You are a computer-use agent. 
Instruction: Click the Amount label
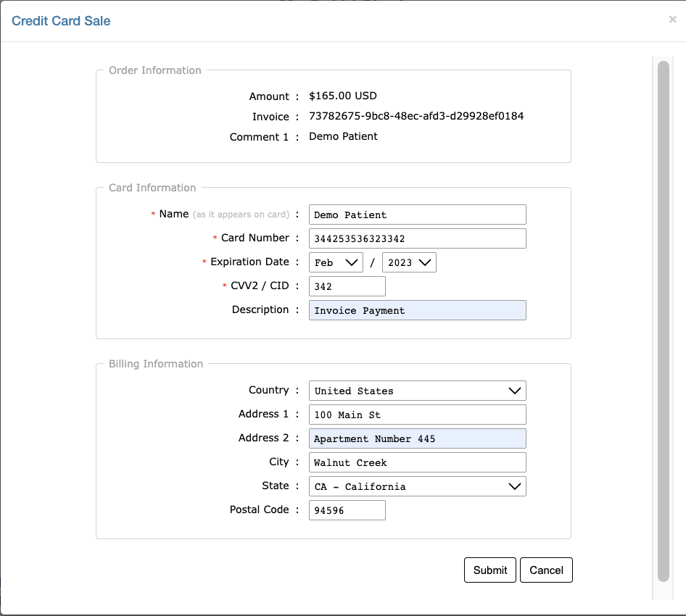(269, 96)
